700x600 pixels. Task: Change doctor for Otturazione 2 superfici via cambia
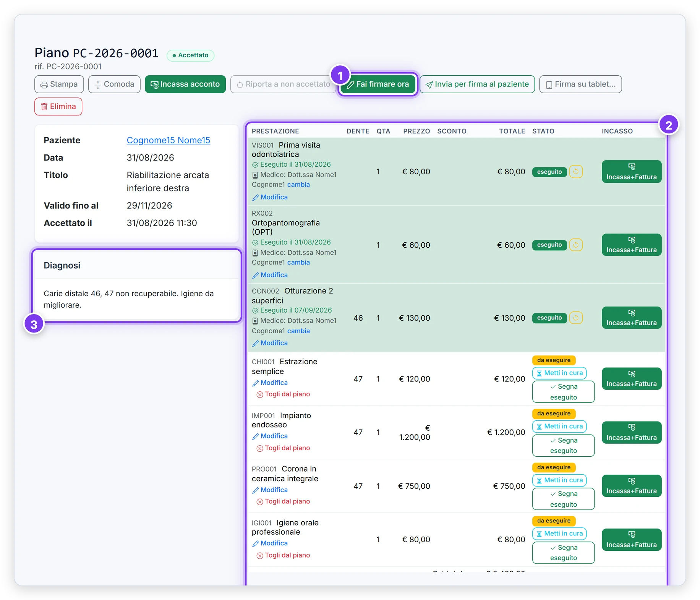[298, 331]
